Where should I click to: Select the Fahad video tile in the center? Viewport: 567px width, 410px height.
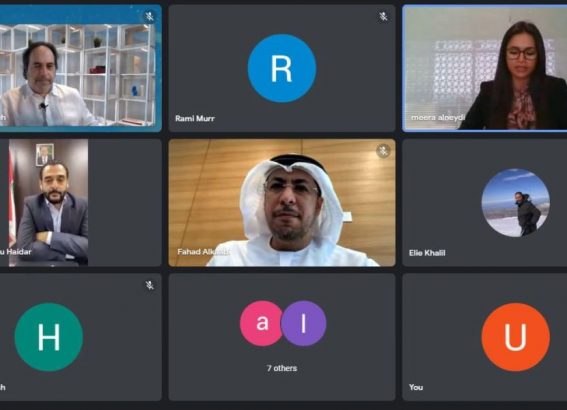(282, 202)
